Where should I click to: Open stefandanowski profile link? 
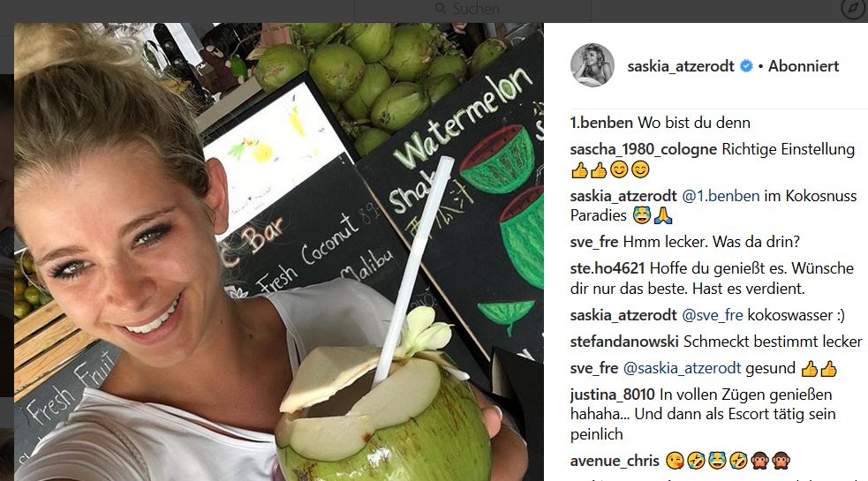click(x=624, y=342)
